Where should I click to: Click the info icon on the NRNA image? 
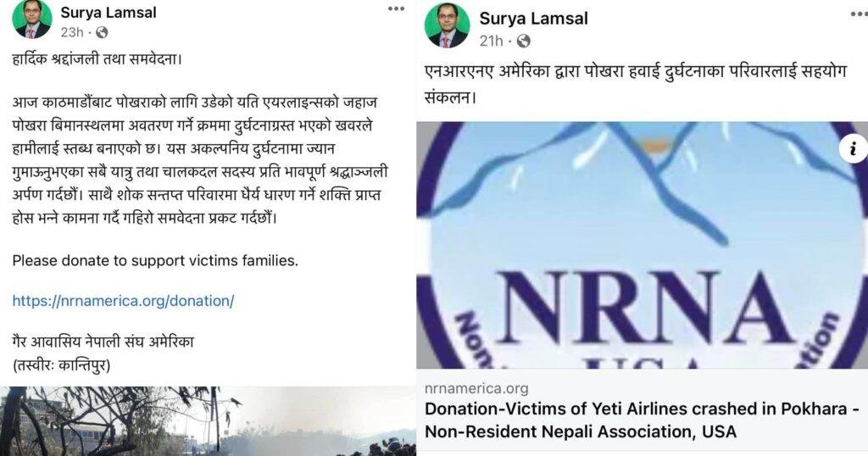pyautogui.click(x=853, y=148)
